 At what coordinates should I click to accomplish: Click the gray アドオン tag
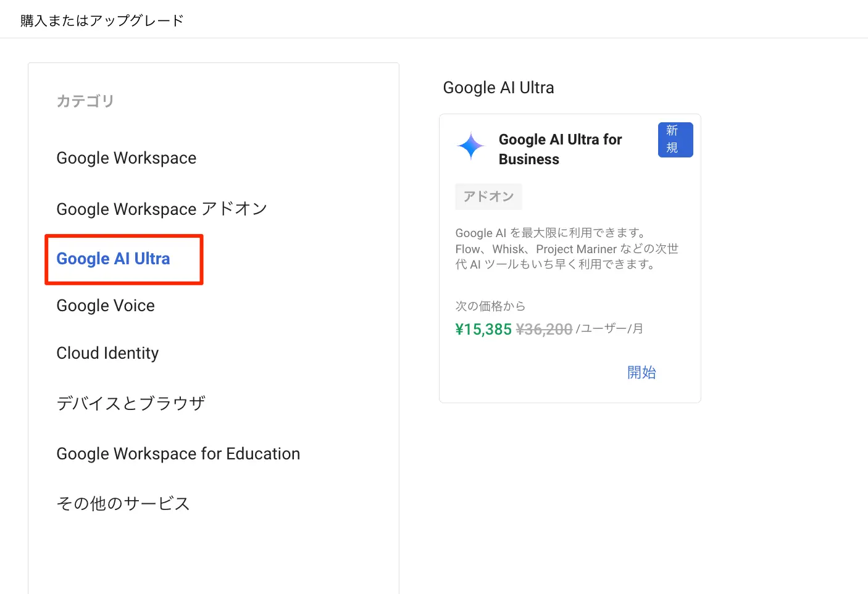tap(488, 196)
